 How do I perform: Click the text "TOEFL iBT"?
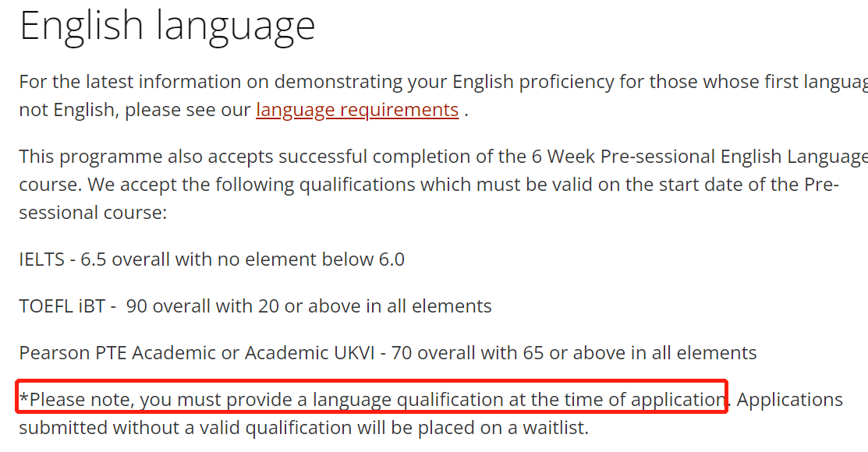[62, 306]
